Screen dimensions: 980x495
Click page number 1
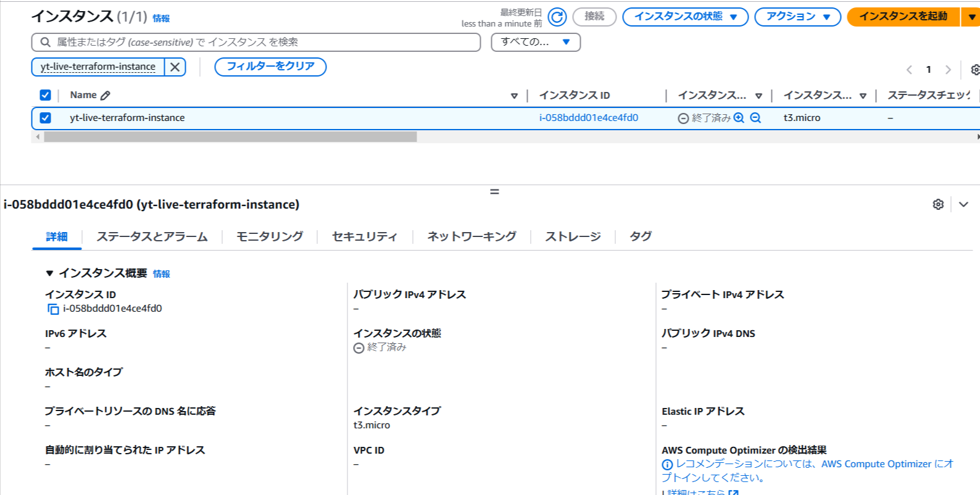tap(928, 70)
